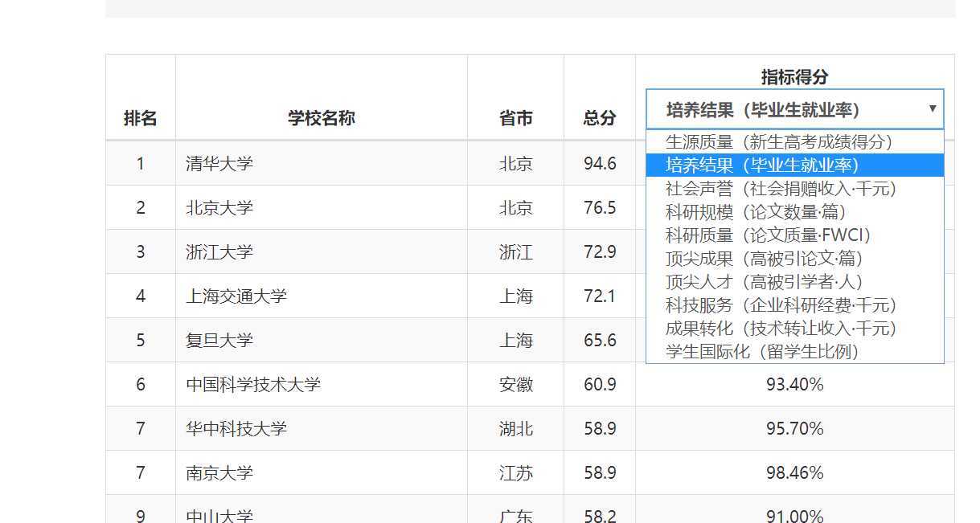Screen dimensions: 980x523
Task: Choose 科技服务（企业科研经费·千元）option
Action: [794, 305]
